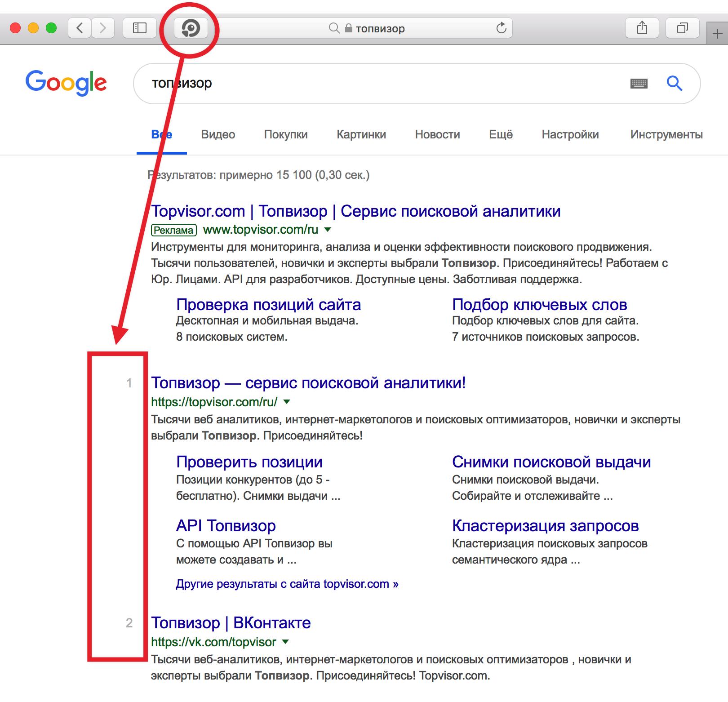This screenshot has height=702, width=728.
Task: Click the Реклама ad label
Action: coord(174,230)
